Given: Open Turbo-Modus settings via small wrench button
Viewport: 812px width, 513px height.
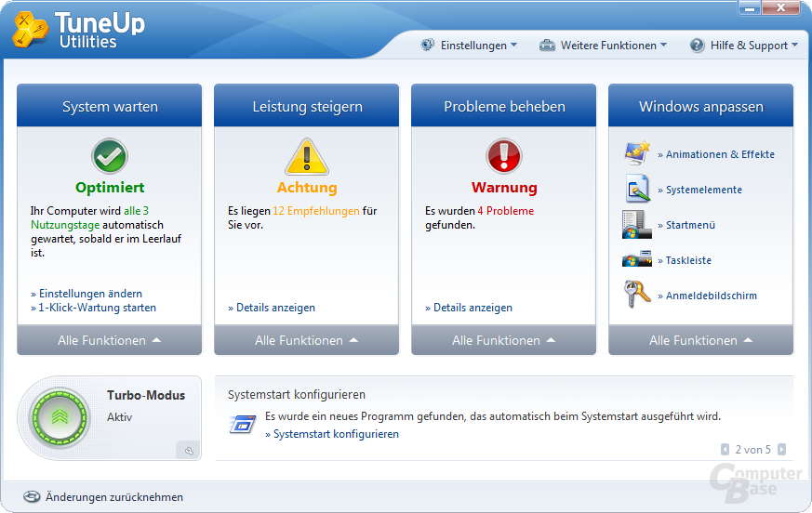Looking at the screenshot, I should [x=189, y=451].
